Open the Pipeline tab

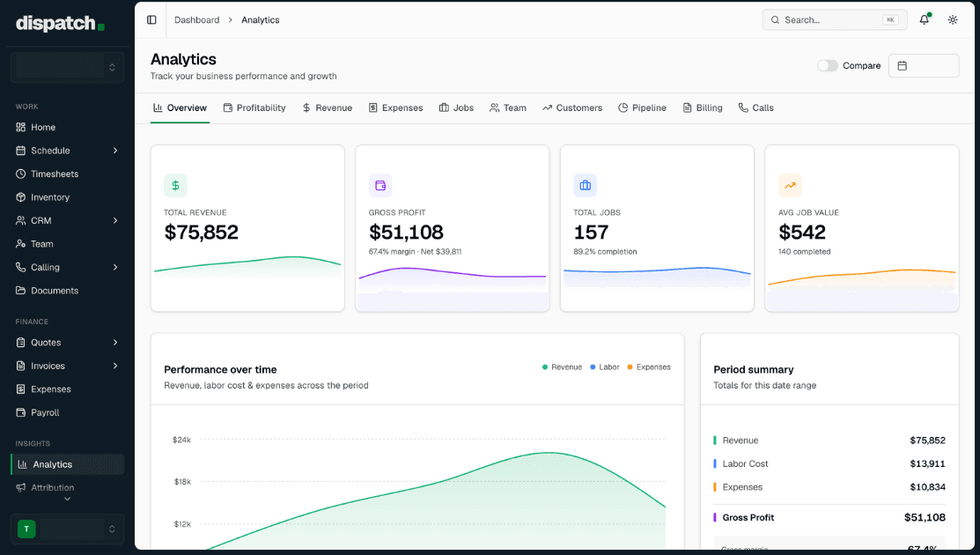(642, 108)
